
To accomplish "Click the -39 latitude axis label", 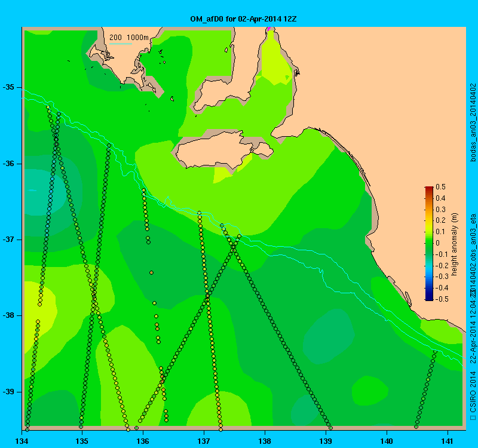I will 8,392.
